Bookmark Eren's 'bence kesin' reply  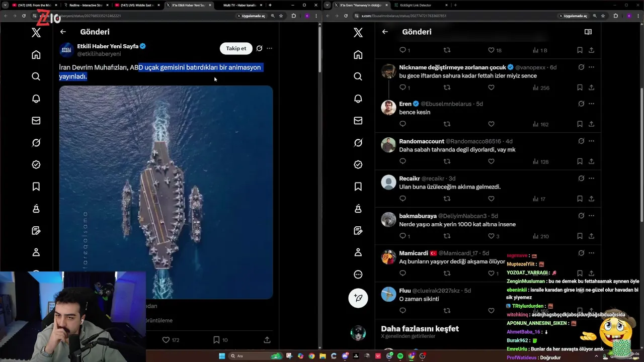tap(580, 124)
